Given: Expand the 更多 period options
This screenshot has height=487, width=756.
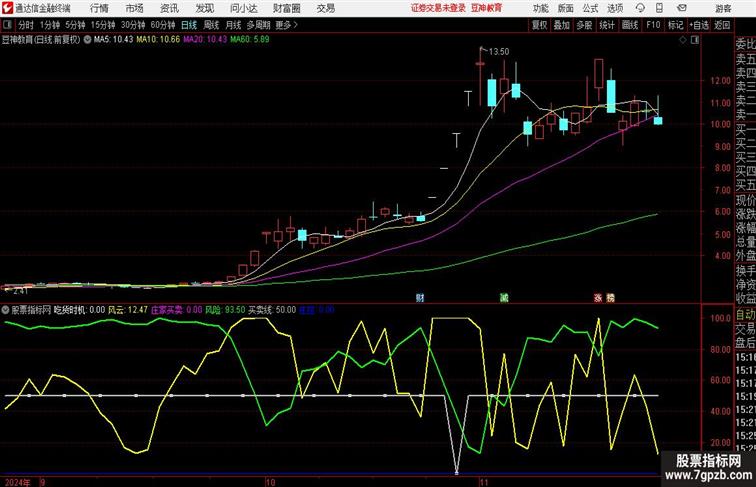Looking at the screenshot, I should (286, 25).
